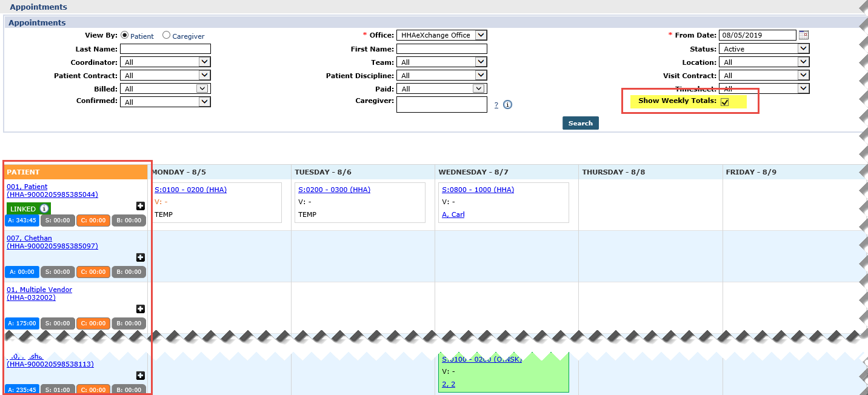Uncheck the Show Weekly Totals checkbox
868x395 pixels.
point(724,102)
